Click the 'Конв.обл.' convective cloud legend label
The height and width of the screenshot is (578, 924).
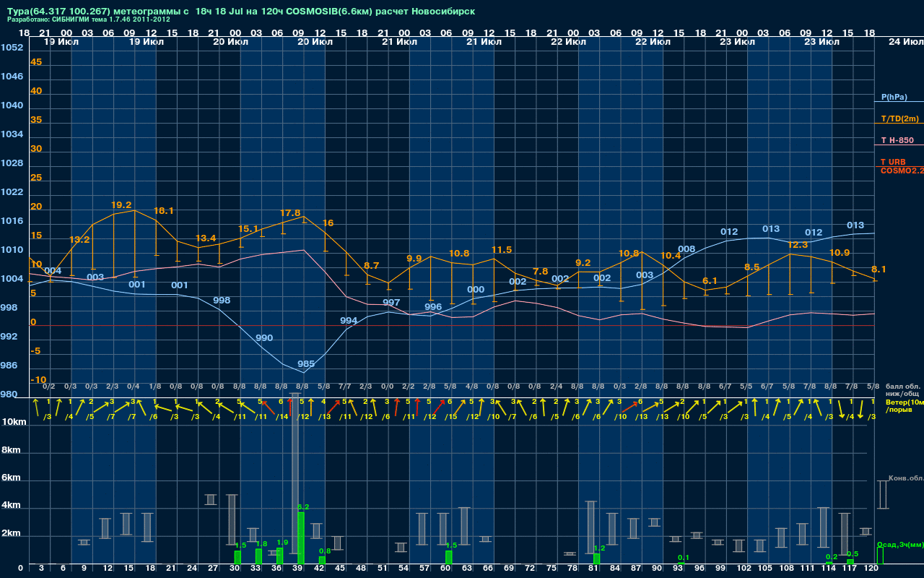[905, 478]
